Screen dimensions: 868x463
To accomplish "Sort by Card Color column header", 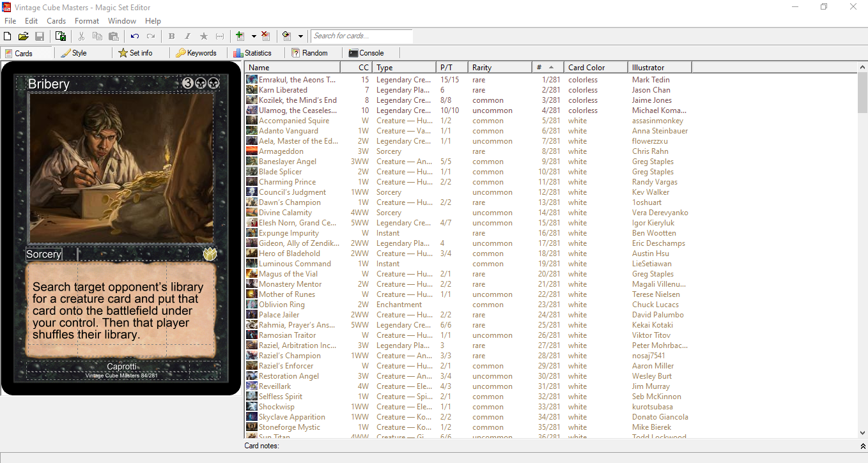I will click(x=596, y=67).
